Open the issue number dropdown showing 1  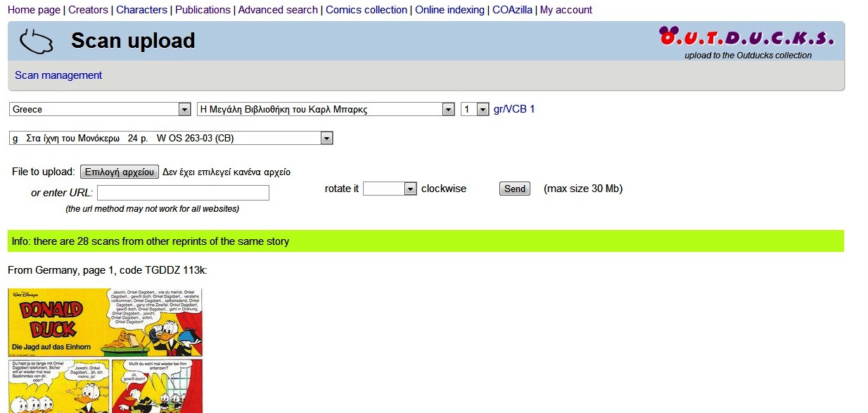475,109
